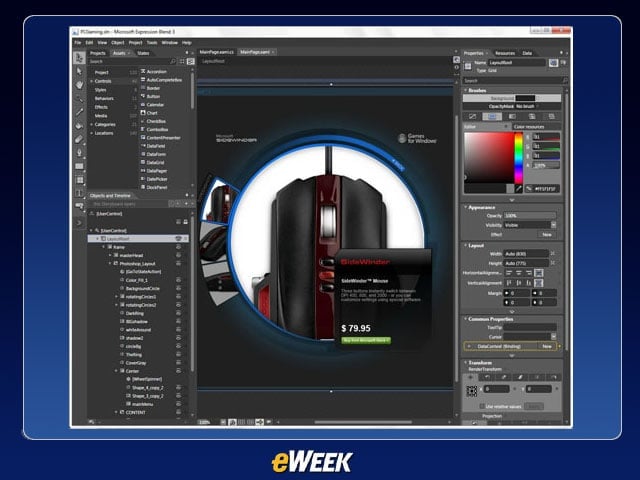Click the rainbow hue slider
This screenshot has height=480, width=640.
point(518,158)
